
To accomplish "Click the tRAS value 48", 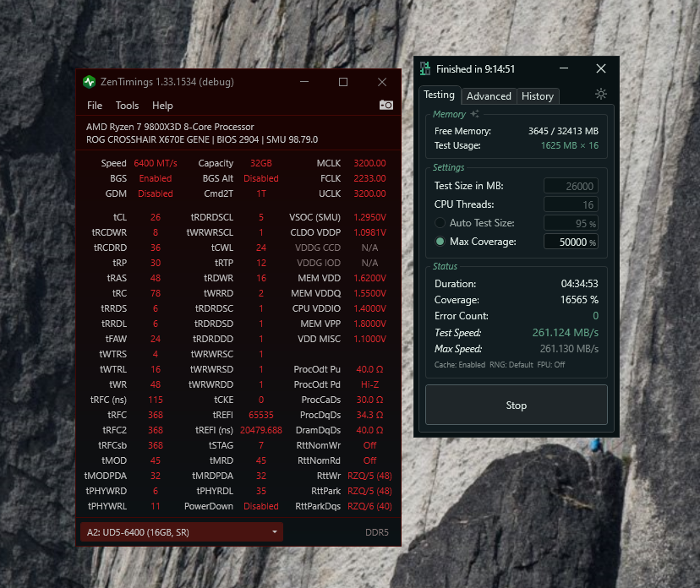I will click(156, 278).
